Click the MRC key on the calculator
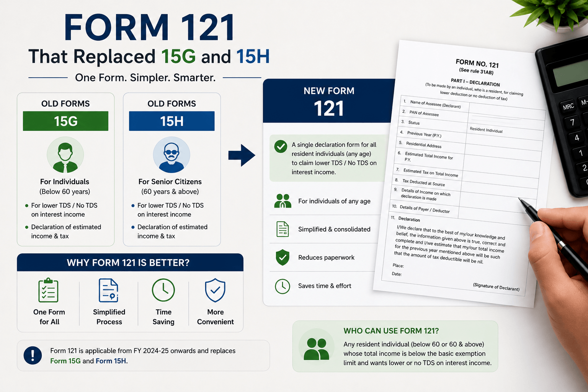This screenshot has height=392, width=588. coord(568,106)
